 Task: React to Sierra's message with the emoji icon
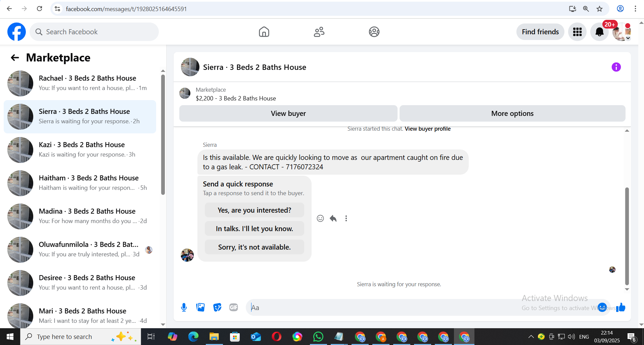pyautogui.click(x=320, y=219)
